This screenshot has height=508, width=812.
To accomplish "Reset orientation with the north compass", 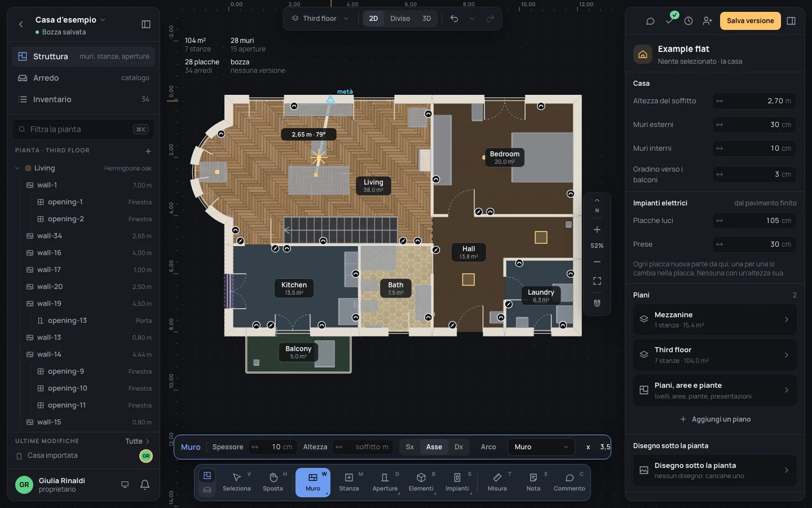I will point(597,205).
